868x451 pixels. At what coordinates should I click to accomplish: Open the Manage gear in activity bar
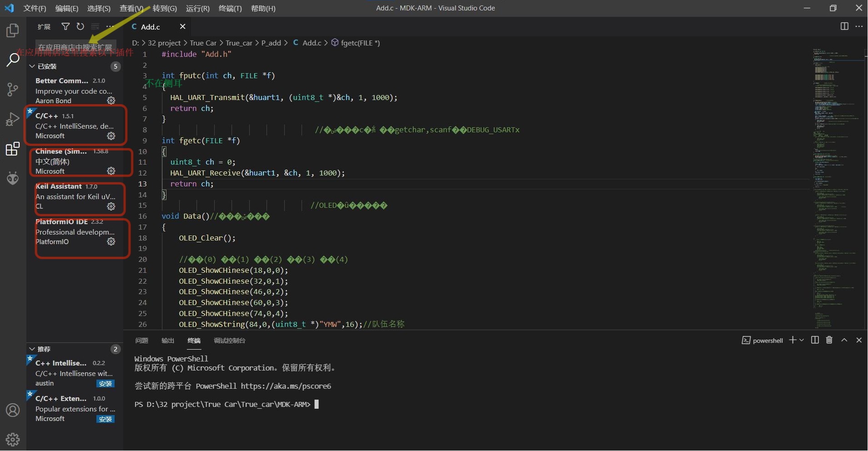pyautogui.click(x=13, y=440)
